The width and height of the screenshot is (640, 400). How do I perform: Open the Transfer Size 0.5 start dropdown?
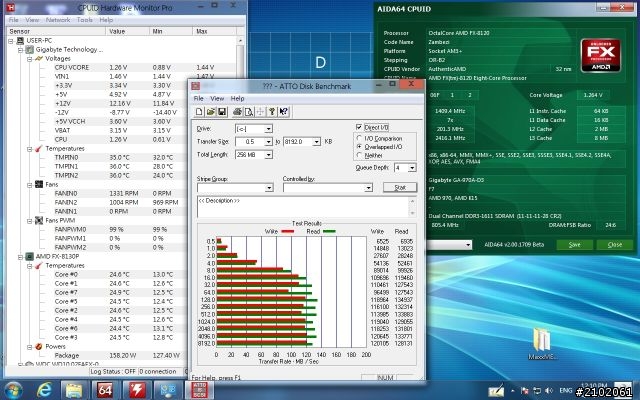tap(268, 142)
